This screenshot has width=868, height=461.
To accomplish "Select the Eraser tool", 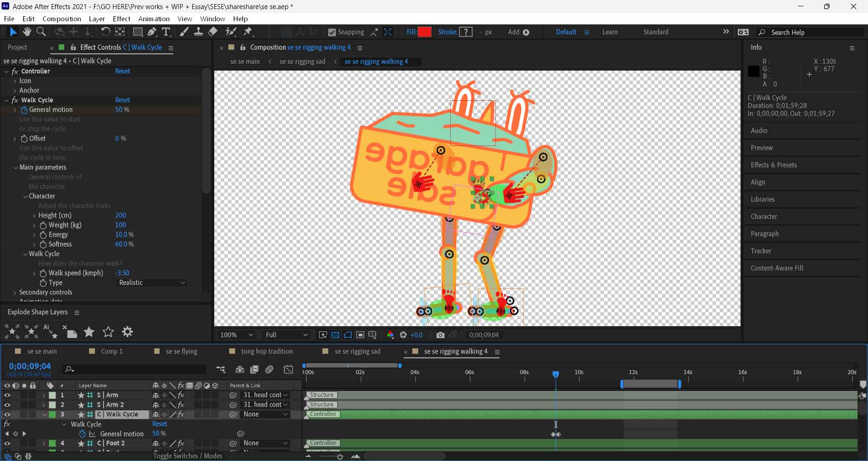I will point(212,32).
